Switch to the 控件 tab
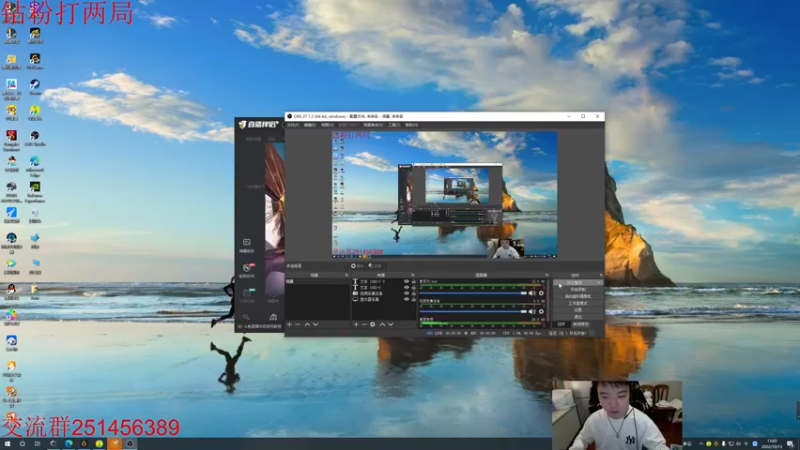Screen dimensions: 800x450 [x=561, y=324]
